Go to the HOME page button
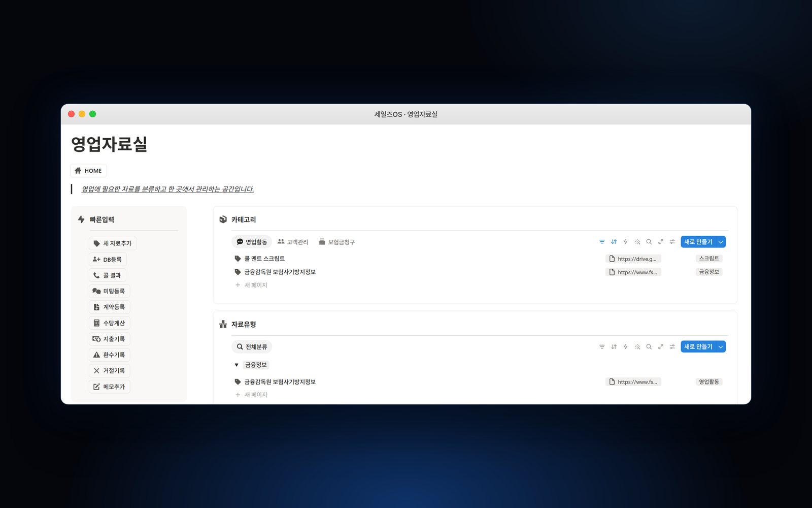 point(88,171)
